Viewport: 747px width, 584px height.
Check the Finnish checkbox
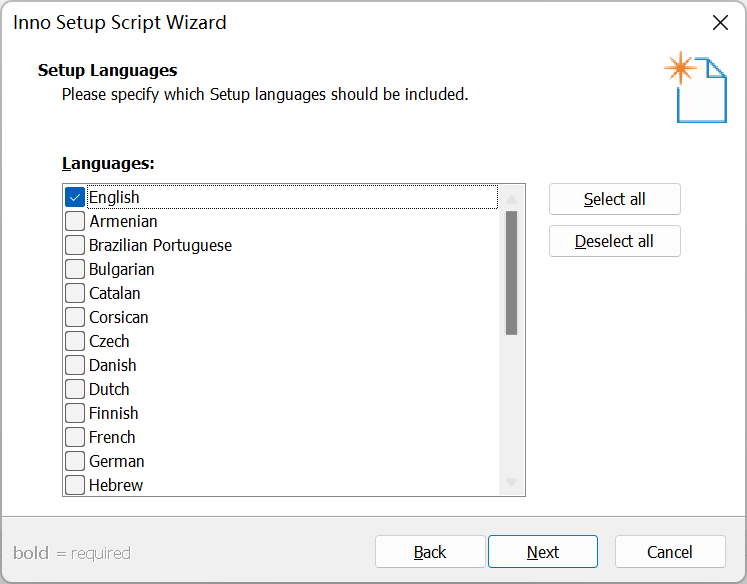75,413
